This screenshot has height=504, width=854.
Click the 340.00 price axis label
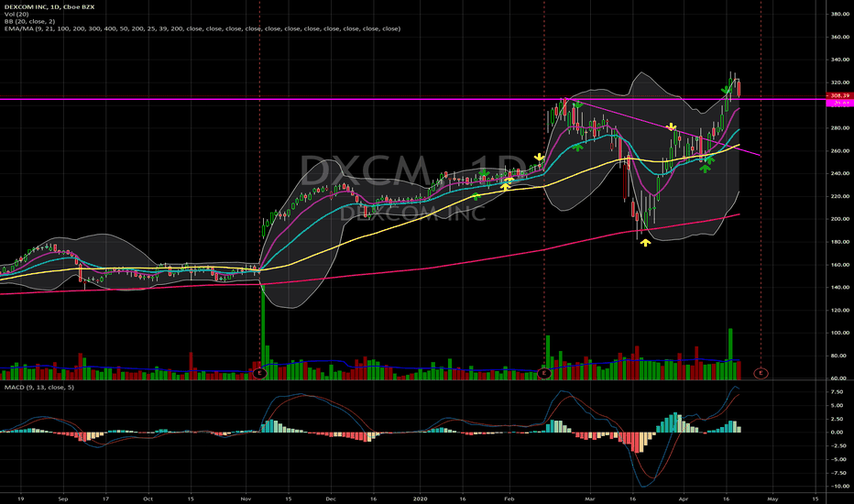coord(840,60)
